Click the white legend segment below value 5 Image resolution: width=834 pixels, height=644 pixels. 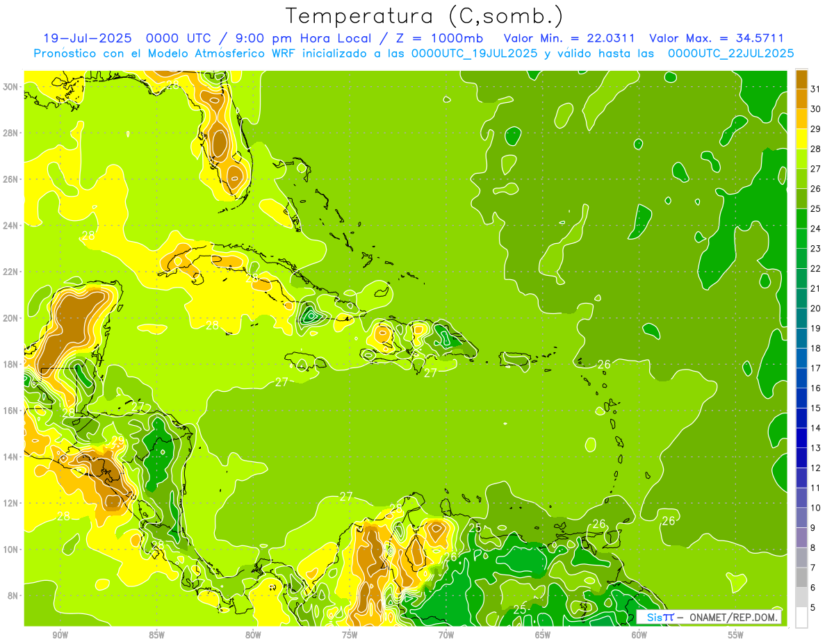[802, 618]
